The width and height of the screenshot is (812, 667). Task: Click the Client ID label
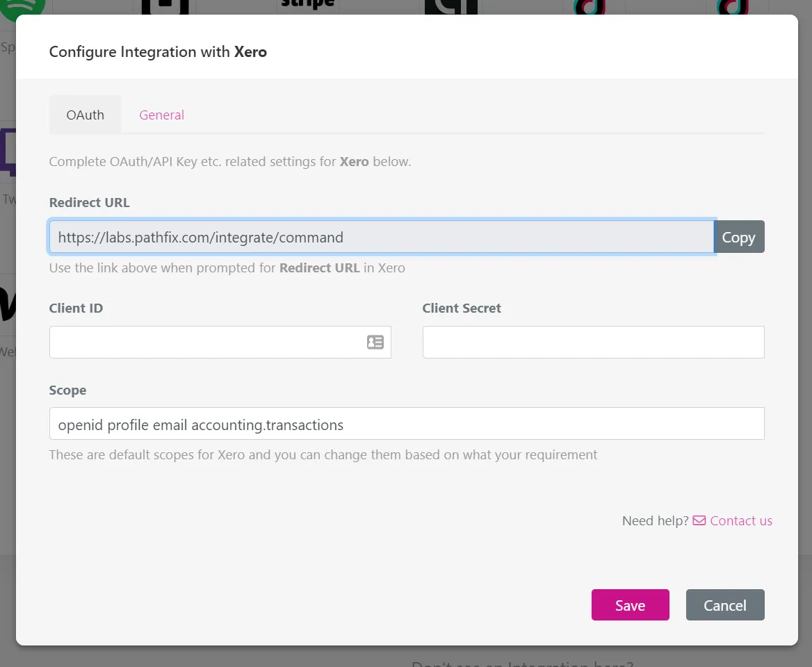click(76, 308)
